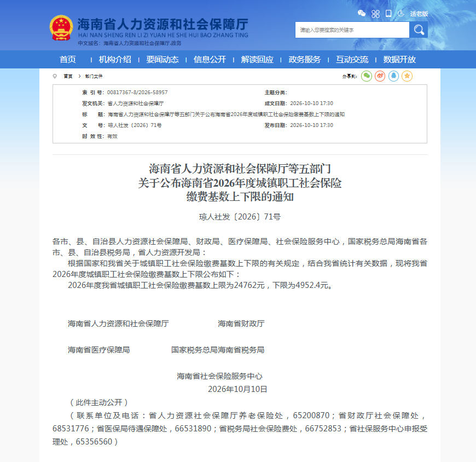Click the centered 琼人社发〔2026〕71号 subtitle

coord(240,217)
